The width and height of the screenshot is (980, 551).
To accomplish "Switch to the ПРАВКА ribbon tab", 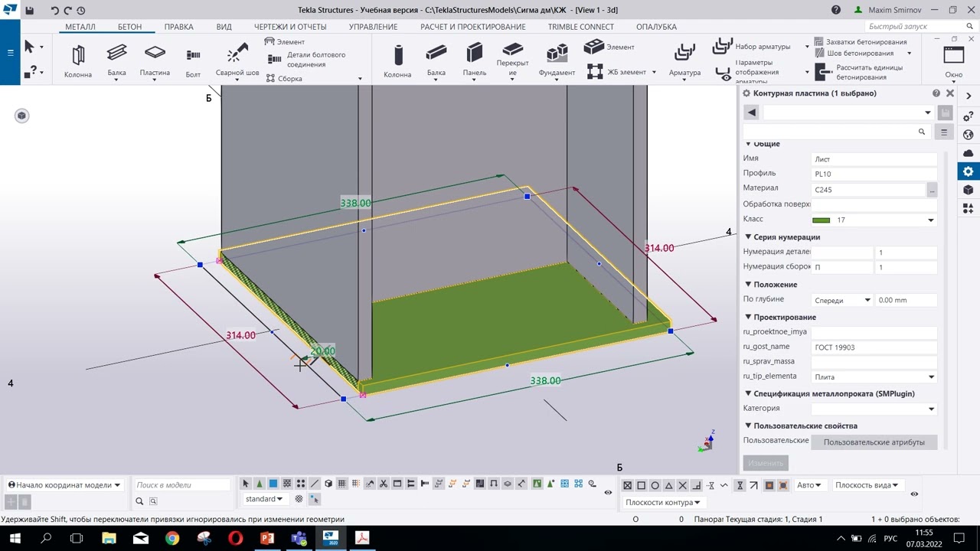I will (178, 27).
